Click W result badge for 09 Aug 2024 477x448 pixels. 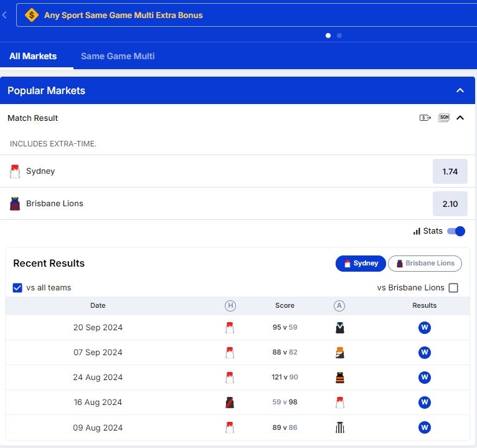[424, 427]
